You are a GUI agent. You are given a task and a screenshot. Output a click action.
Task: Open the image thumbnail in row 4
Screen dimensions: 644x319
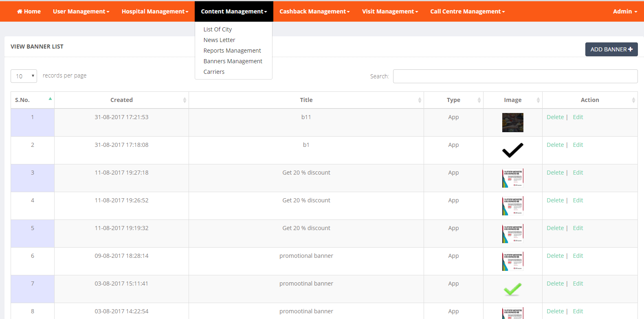[513, 206]
